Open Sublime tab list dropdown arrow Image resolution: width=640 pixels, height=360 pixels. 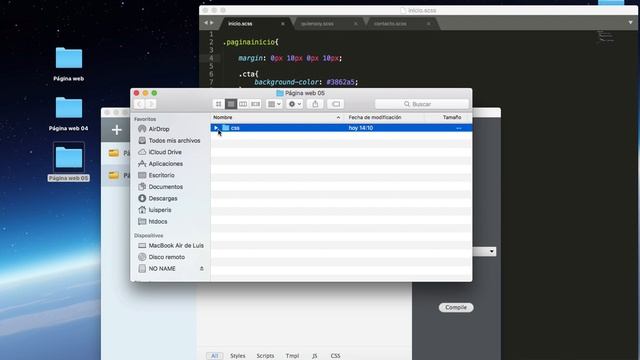[631, 22]
